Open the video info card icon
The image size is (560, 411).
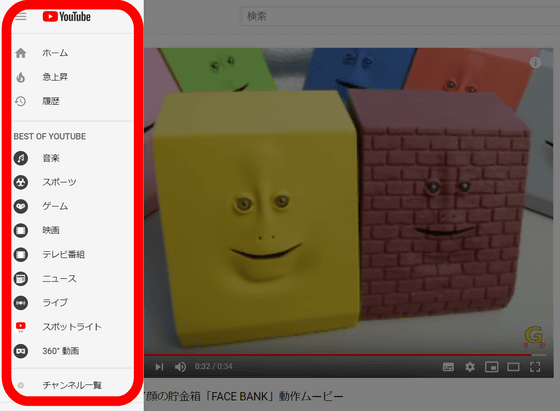tap(535, 63)
